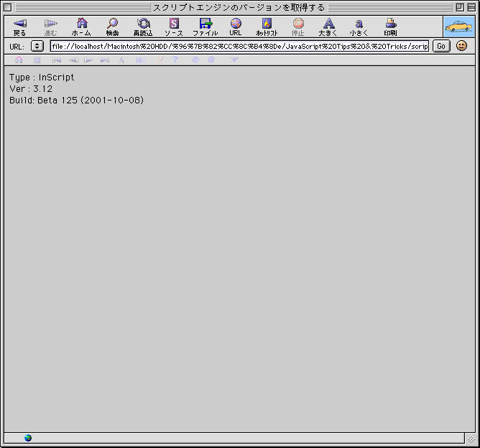Click the smiley face error indicator
This screenshot has width=480, height=448.
coord(461,46)
